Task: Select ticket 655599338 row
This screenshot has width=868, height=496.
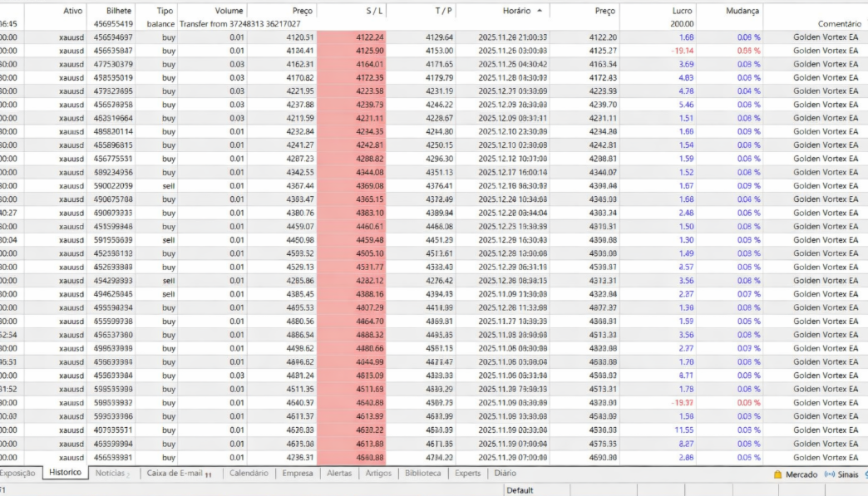Action: click(x=434, y=322)
